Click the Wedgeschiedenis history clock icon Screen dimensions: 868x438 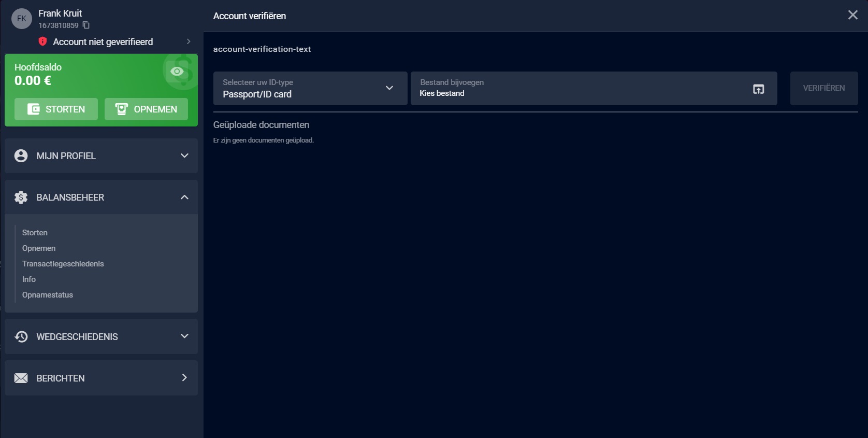tap(21, 337)
